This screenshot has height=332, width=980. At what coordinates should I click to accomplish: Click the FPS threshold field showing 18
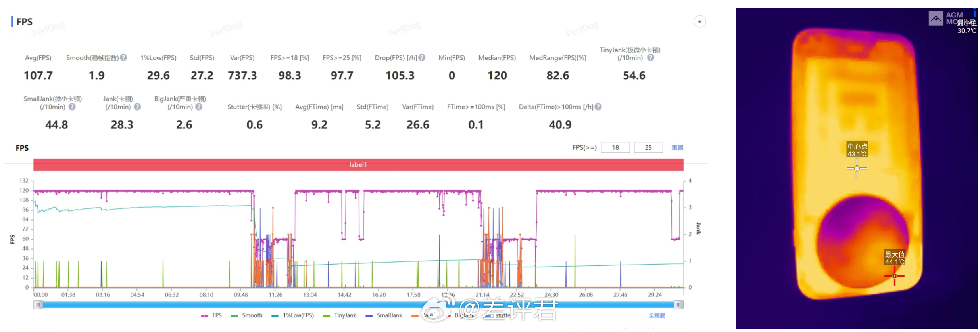pos(615,147)
